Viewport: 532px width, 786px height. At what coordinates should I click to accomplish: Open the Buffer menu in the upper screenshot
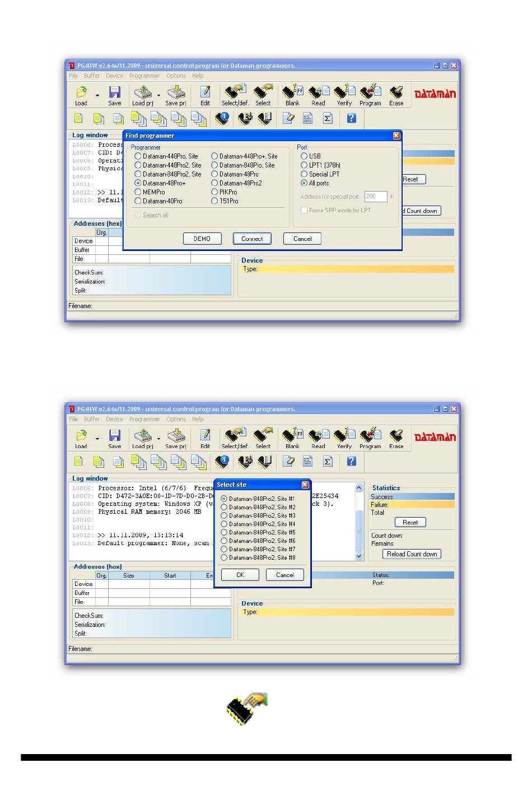[92, 76]
